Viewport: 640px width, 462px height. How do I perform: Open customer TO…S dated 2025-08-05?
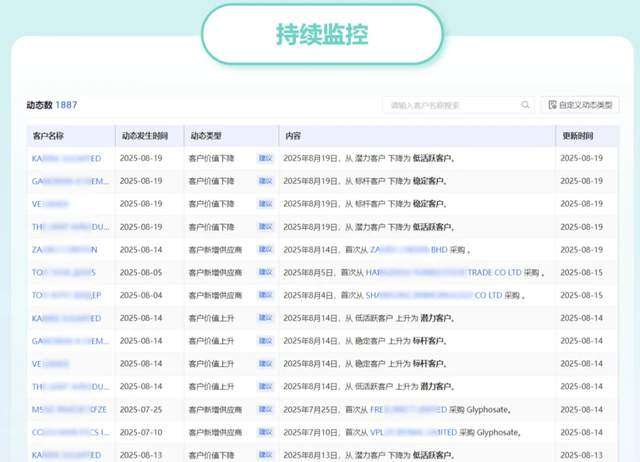(64, 273)
